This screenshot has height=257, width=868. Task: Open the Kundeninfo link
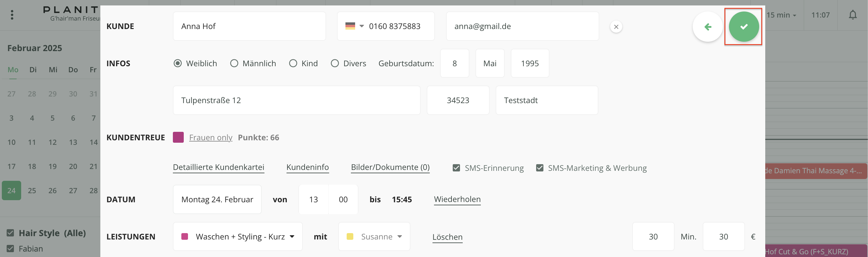click(x=307, y=167)
